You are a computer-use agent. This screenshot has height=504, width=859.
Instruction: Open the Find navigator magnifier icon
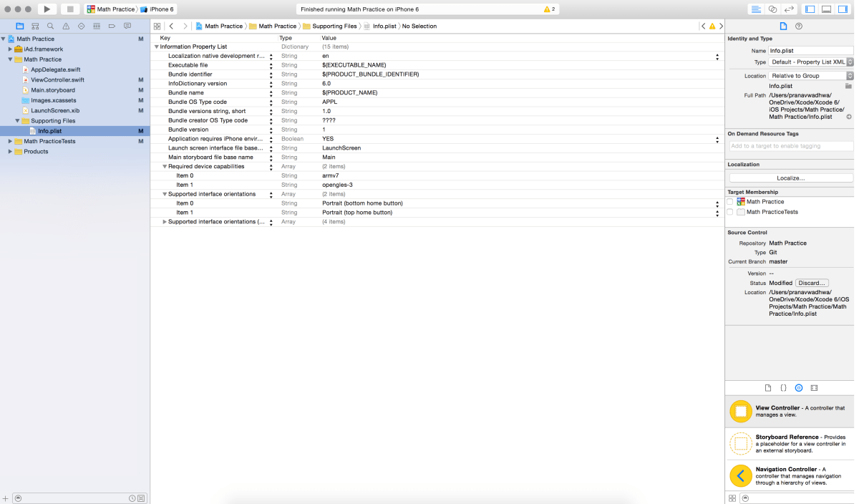(50, 26)
